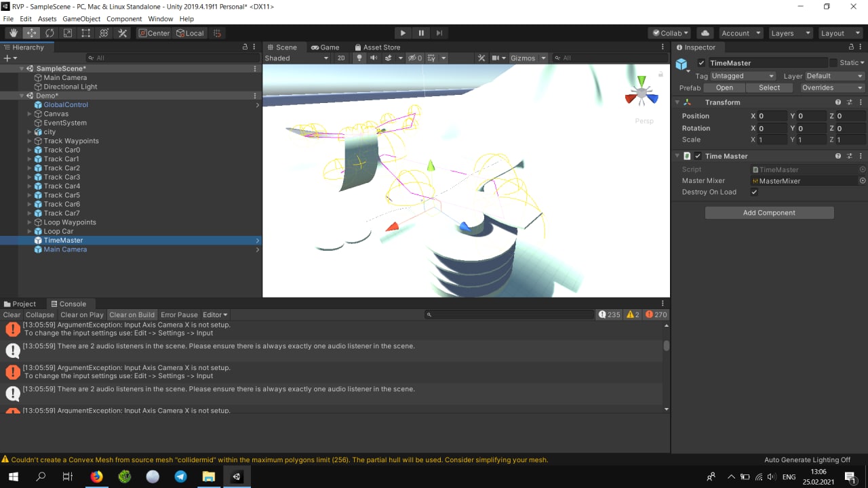Open the Component menu

tap(124, 19)
